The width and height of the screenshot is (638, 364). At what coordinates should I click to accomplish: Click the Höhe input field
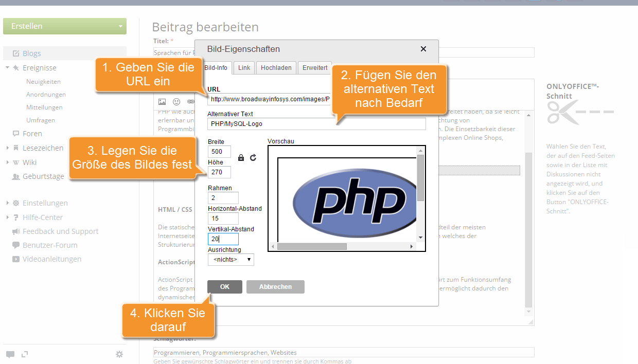tap(219, 172)
